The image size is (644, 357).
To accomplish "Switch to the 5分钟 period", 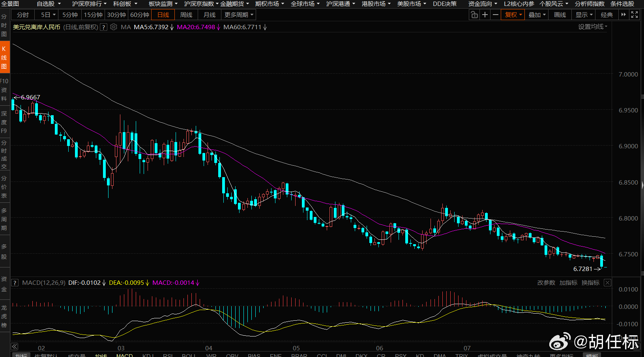I will click(70, 15).
